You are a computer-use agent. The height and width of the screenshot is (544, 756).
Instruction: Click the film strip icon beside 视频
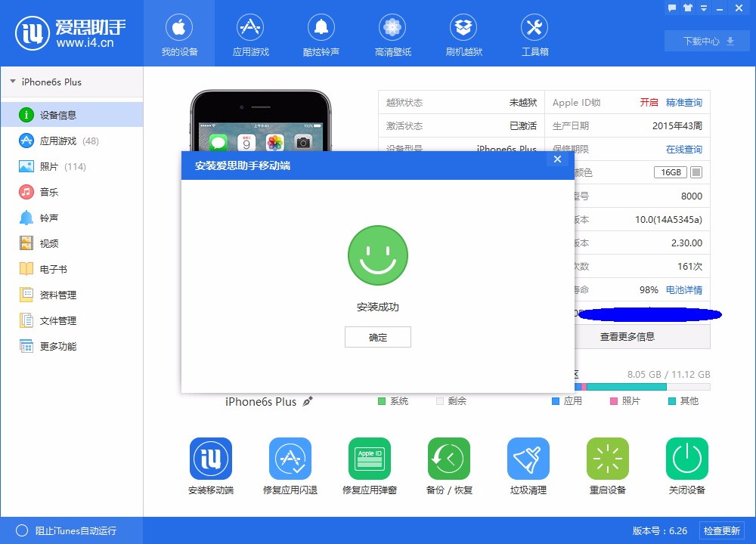coord(26,243)
